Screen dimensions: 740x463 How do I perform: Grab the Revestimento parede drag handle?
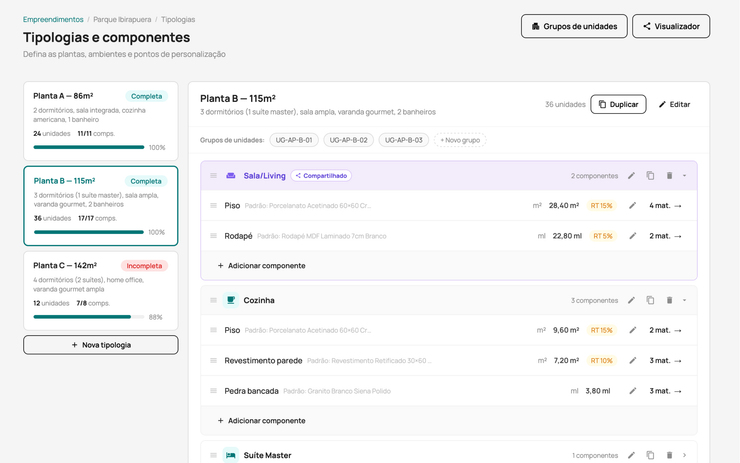pos(213,361)
